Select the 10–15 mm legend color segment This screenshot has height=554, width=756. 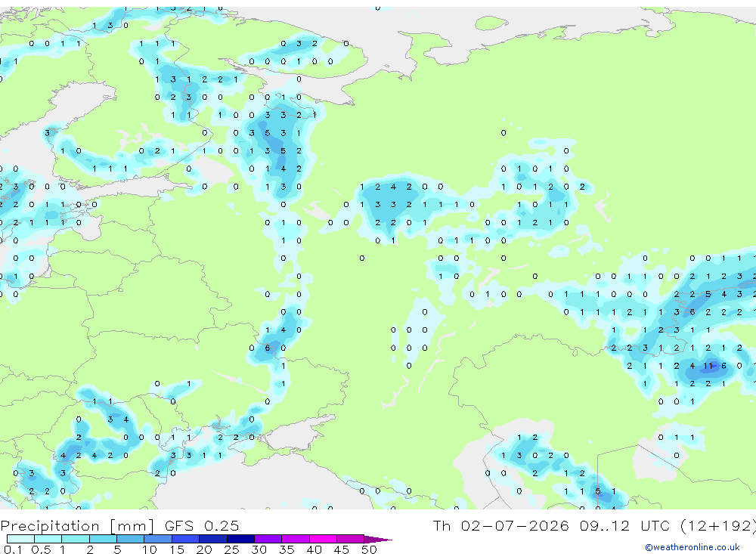[158, 539]
